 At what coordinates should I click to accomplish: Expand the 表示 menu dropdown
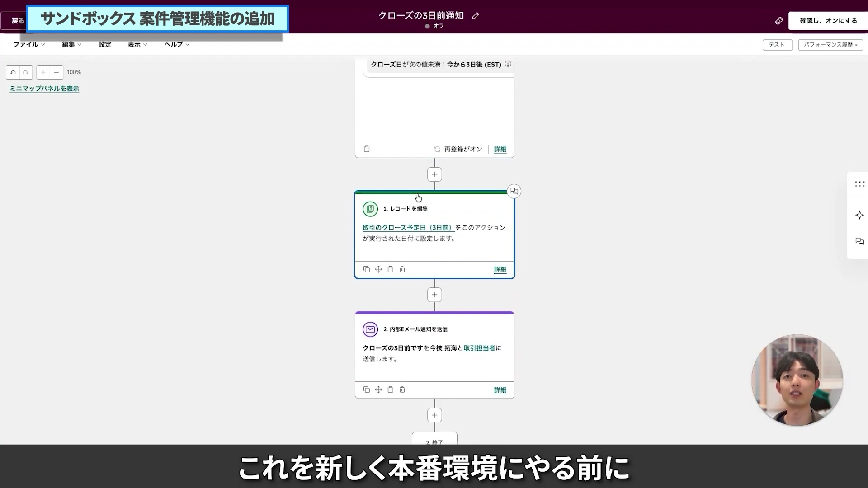tap(137, 44)
